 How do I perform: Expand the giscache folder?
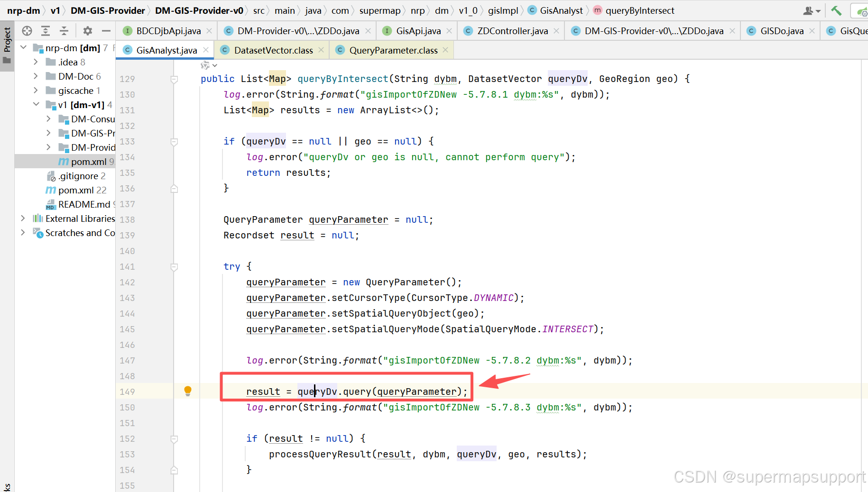tap(36, 91)
